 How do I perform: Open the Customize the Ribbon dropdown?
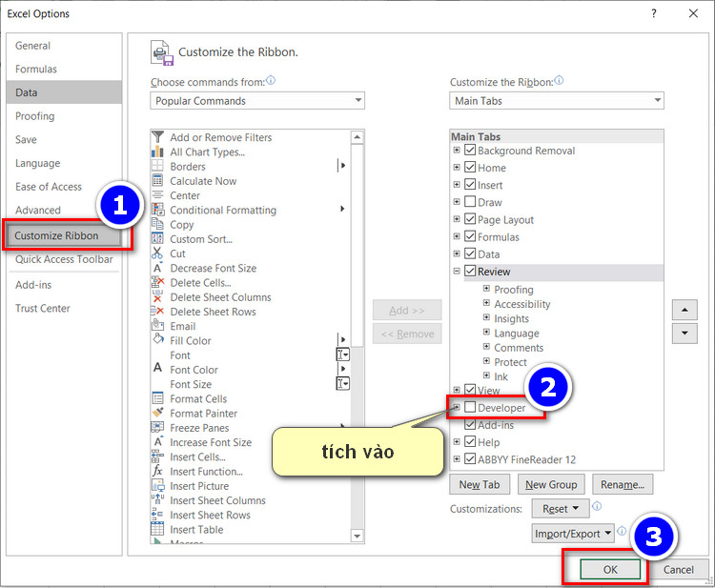click(x=557, y=101)
